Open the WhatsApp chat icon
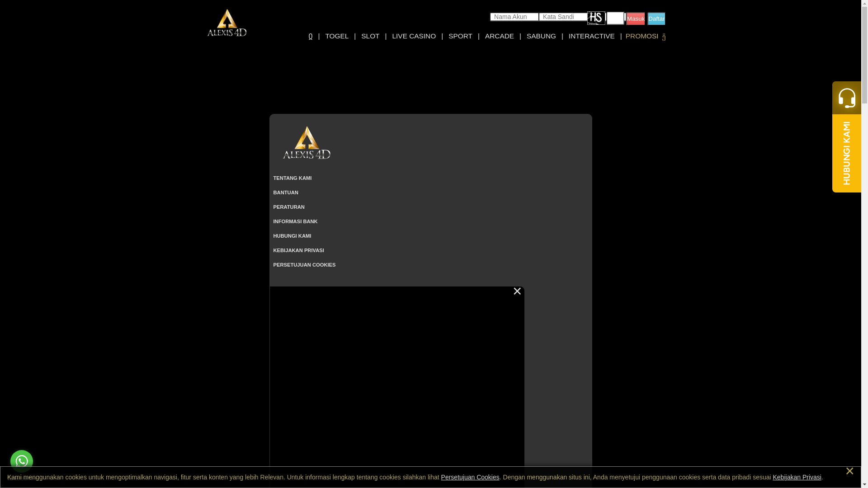The width and height of the screenshot is (868, 488). [x=22, y=461]
